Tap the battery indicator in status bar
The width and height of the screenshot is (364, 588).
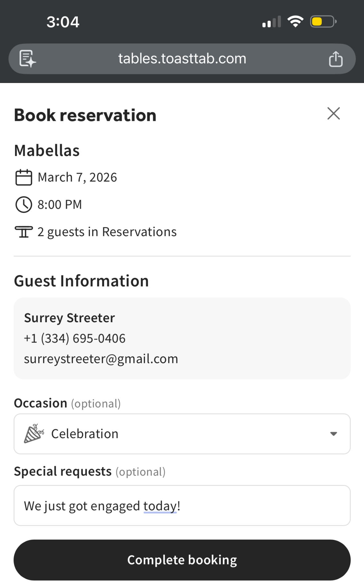(323, 22)
